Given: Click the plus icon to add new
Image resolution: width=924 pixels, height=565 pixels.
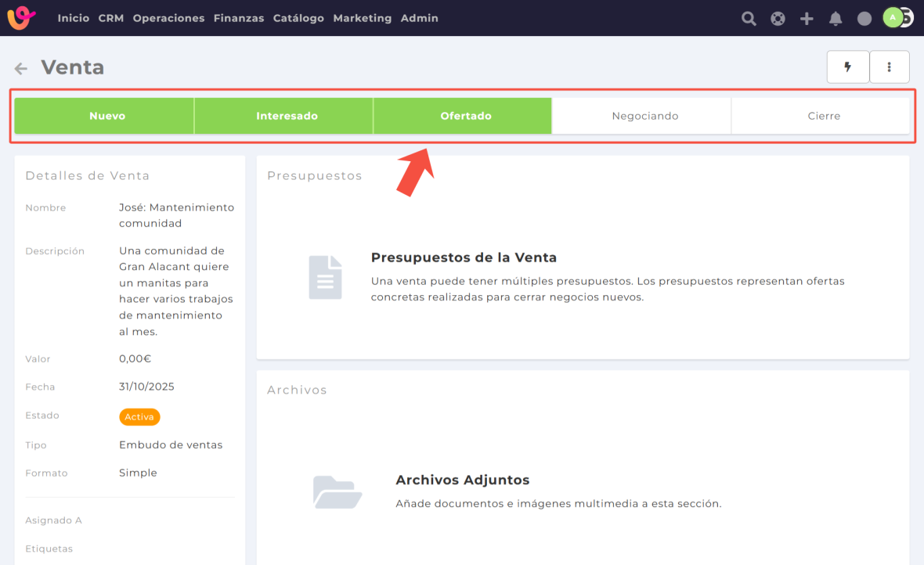Looking at the screenshot, I should pos(807,19).
